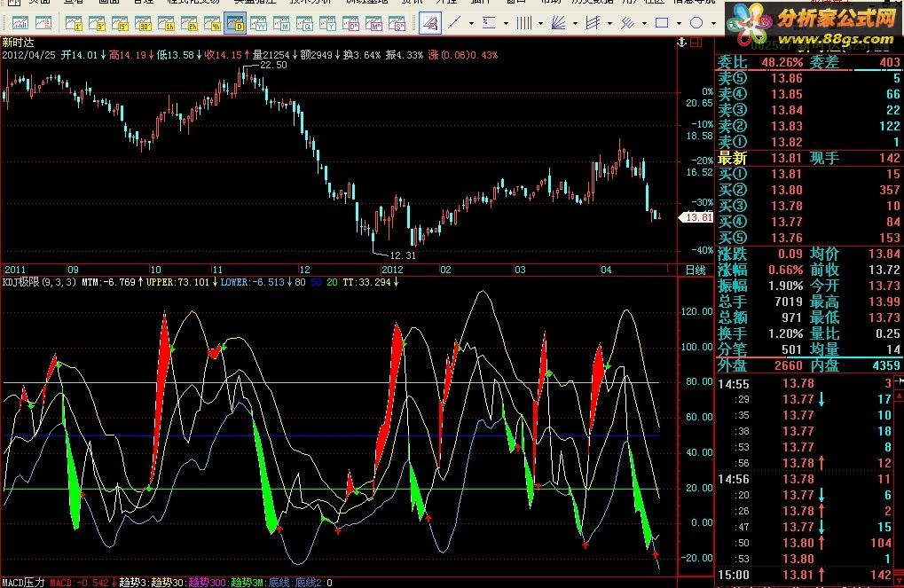The width and height of the screenshot is (904, 588).
Task: Click the 买② 13.80 order row
Action: [809, 190]
